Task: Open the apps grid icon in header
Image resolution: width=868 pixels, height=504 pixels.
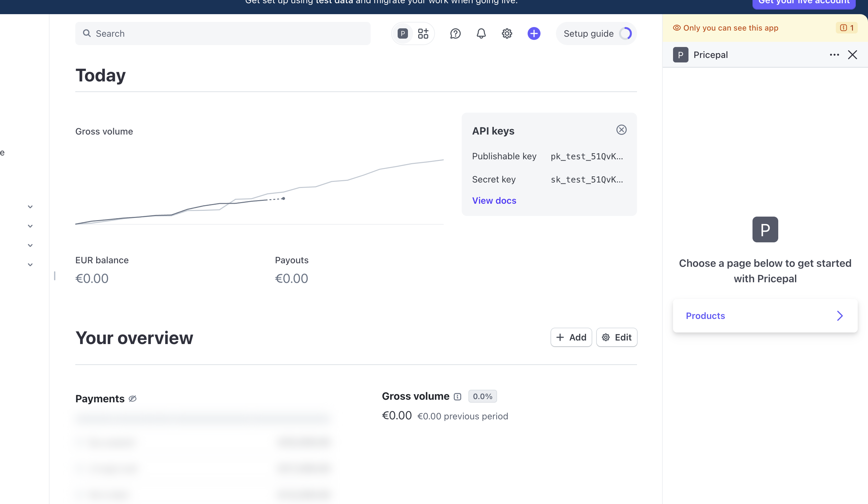Action: pyautogui.click(x=423, y=33)
